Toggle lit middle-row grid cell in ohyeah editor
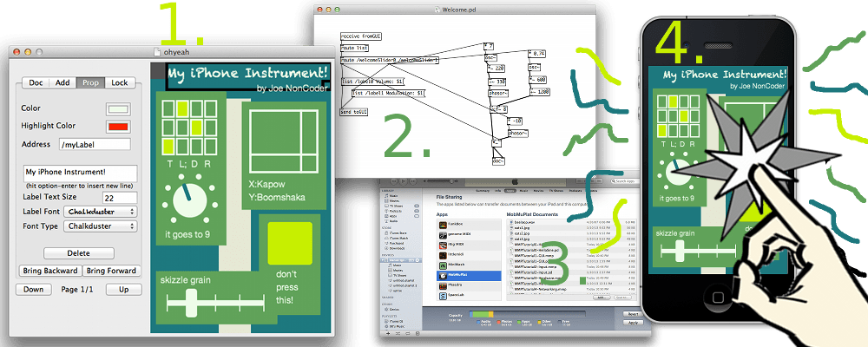 pyautogui.click(x=196, y=128)
